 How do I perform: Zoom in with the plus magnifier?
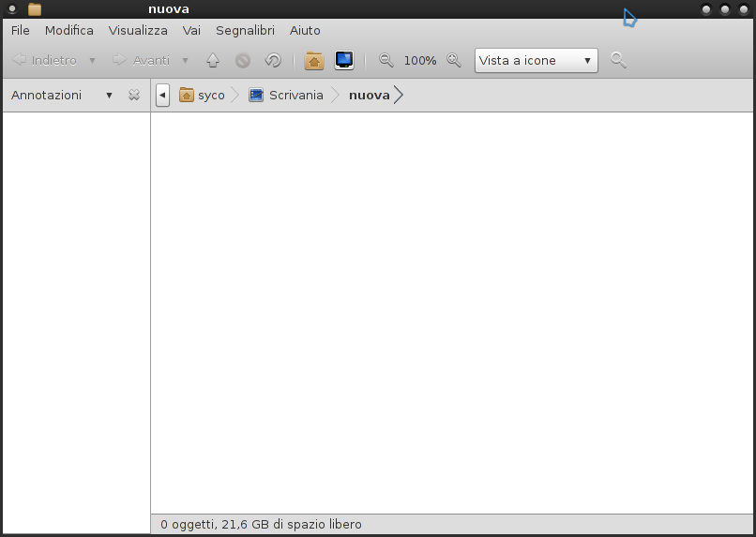(x=454, y=60)
